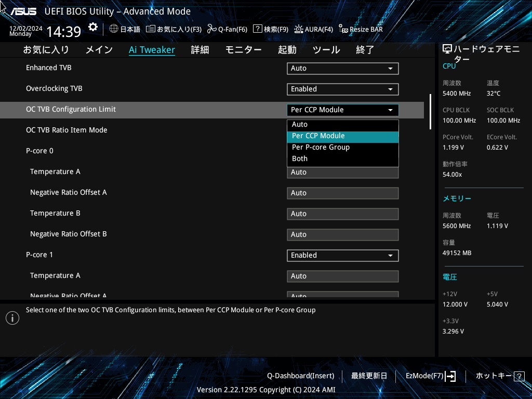This screenshot has width=532, height=399.
Task: Click the EzMode exit arrow icon
Action: pos(450,376)
